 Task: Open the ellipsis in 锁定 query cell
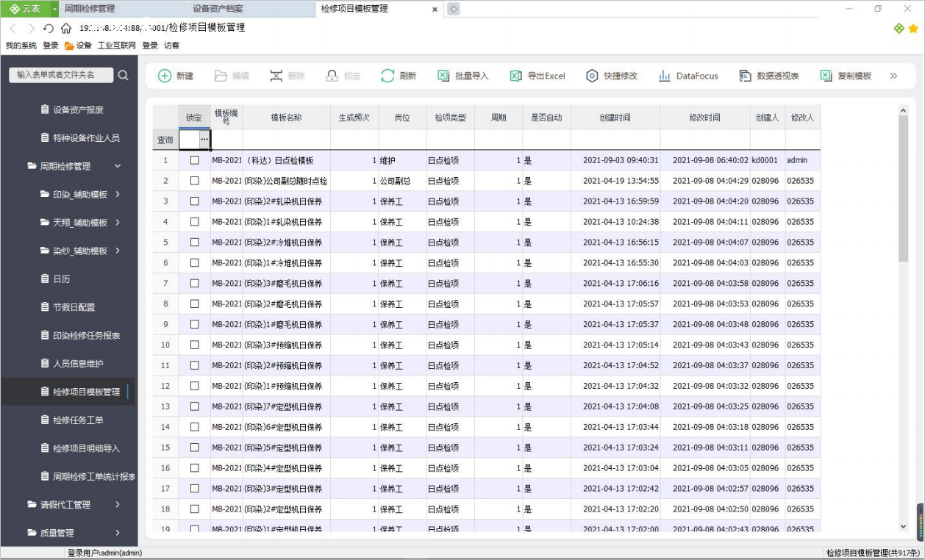tap(204, 140)
